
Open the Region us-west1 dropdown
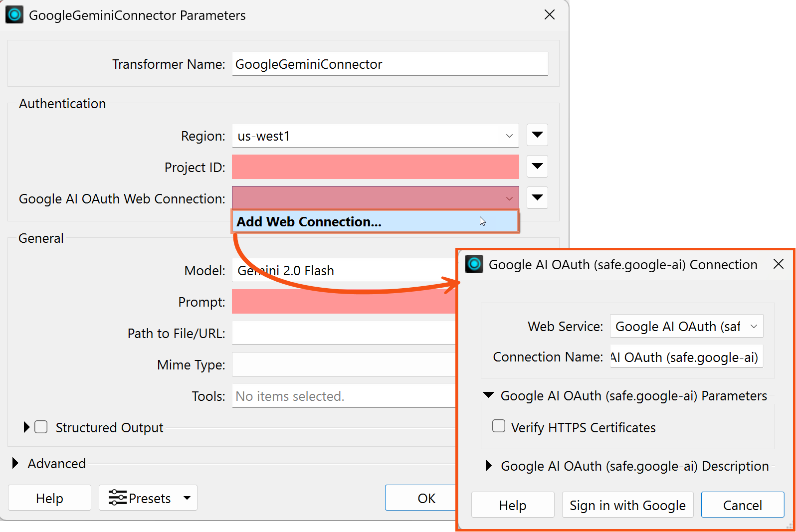tap(375, 136)
